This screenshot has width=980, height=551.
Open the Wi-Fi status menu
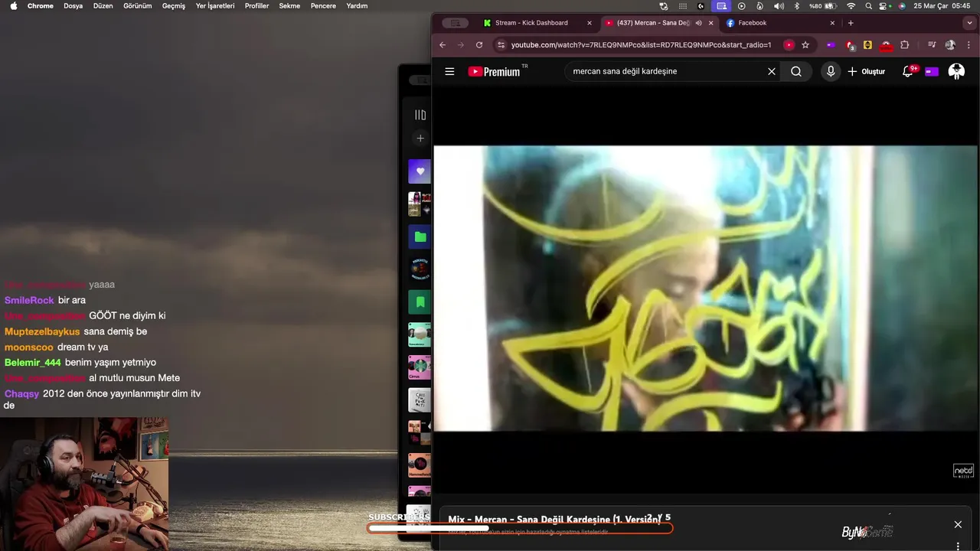click(851, 6)
